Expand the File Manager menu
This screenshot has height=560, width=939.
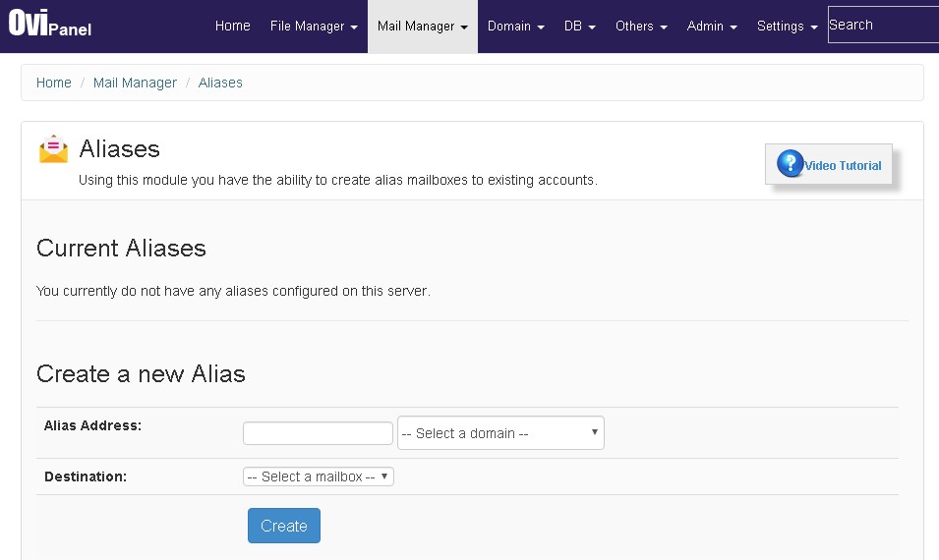[x=314, y=27]
